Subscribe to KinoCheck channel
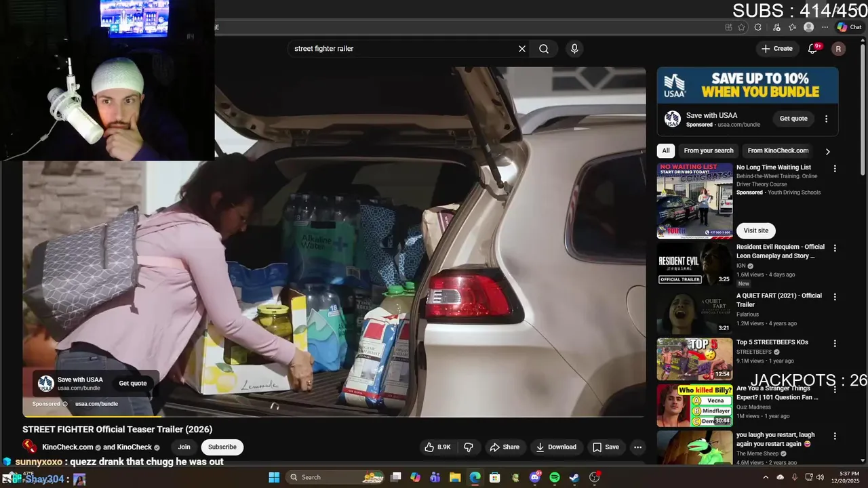 click(x=222, y=447)
